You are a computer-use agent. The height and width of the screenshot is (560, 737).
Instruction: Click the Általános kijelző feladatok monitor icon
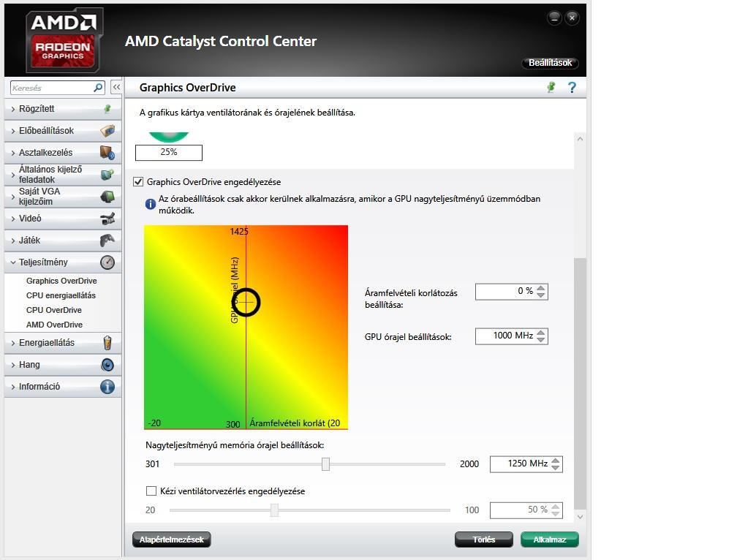(x=107, y=174)
